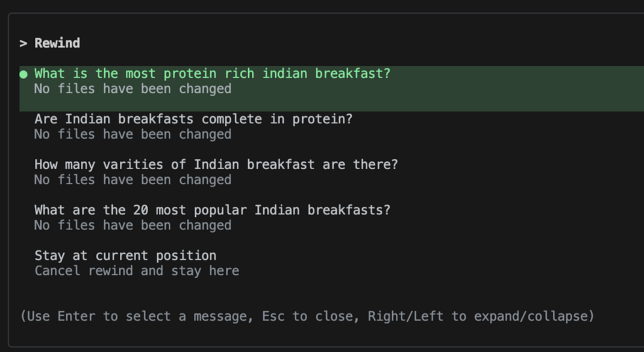Click 'No files have been changed' under '20 most popular'
Image resolution: width=644 pixels, height=352 pixels.
coord(133,225)
